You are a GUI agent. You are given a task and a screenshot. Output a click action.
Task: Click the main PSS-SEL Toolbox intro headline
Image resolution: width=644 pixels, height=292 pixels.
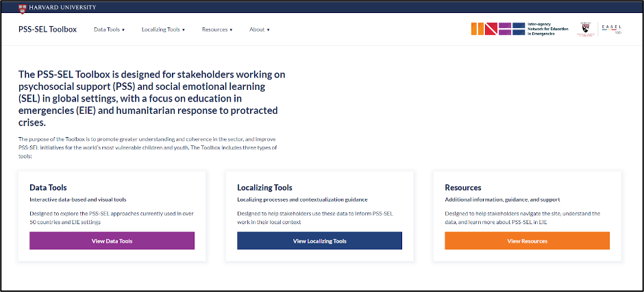tap(152, 99)
